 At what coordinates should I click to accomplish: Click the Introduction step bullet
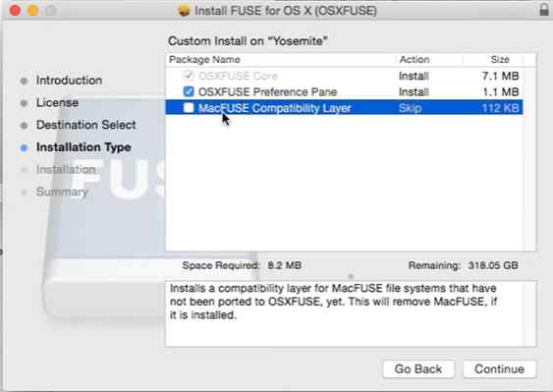(24, 81)
